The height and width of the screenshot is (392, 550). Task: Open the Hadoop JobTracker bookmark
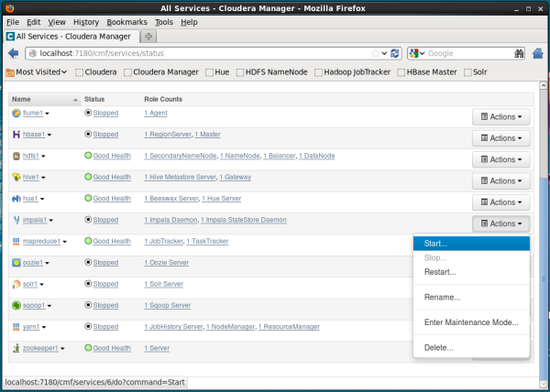[353, 72]
